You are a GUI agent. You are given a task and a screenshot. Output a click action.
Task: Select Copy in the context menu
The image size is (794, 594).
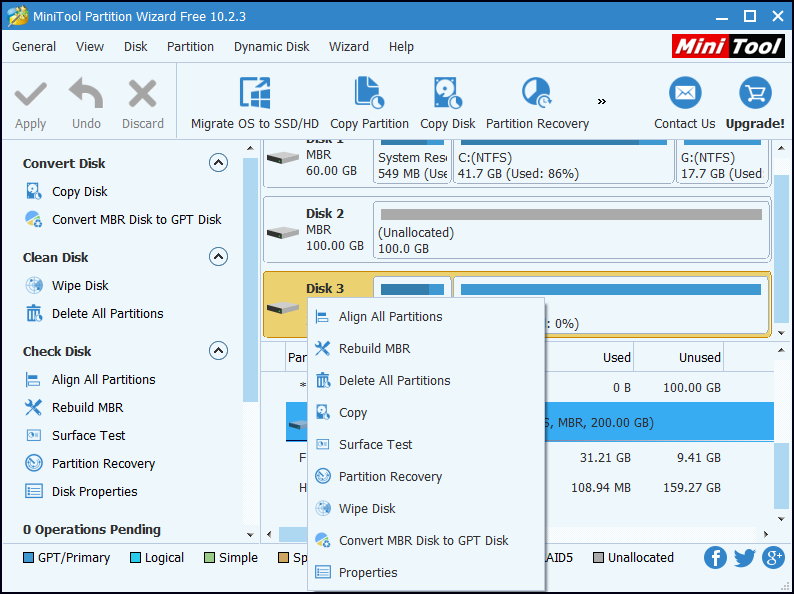426,413
